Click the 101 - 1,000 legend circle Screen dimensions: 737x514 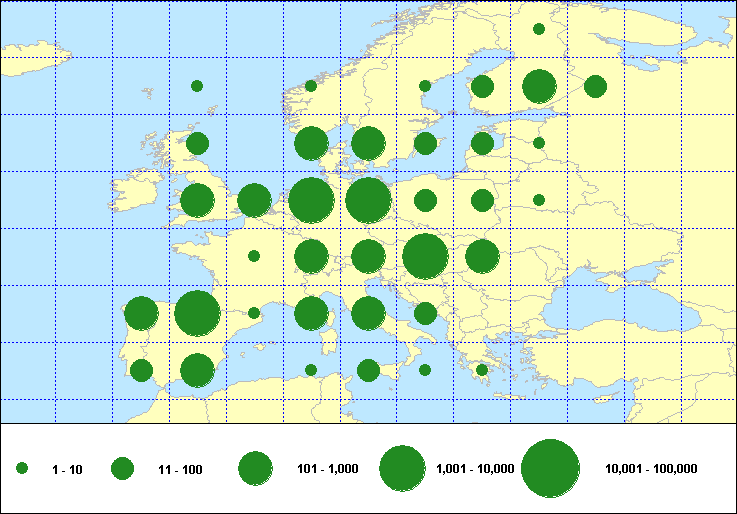tap(256, 468)
